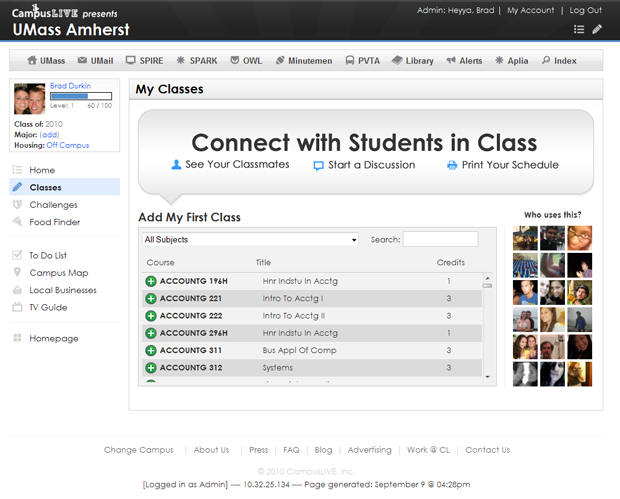
Task: Click the level progress bar under Brad Durkin
Action: click(81, 96)
